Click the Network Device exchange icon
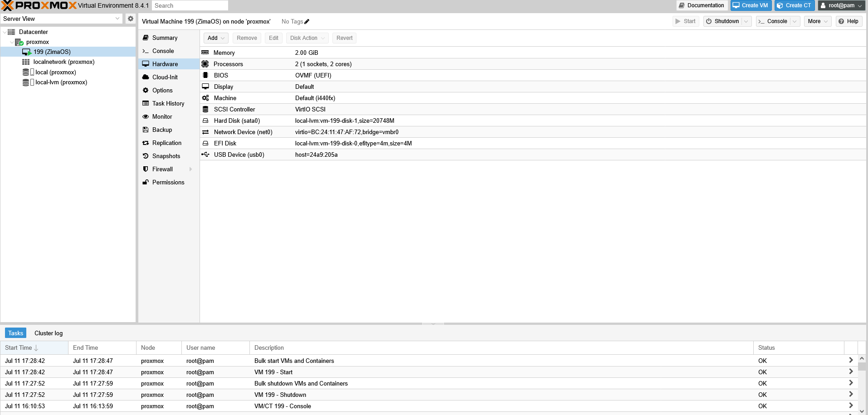This screenshot has height=415, width=868. pos(205,132)
